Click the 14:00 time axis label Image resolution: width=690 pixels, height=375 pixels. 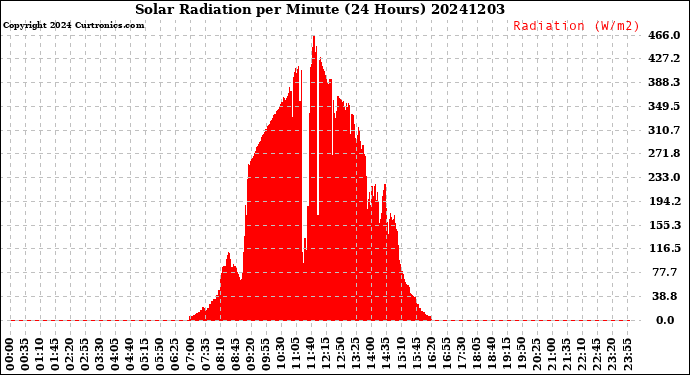click(371, 354)
